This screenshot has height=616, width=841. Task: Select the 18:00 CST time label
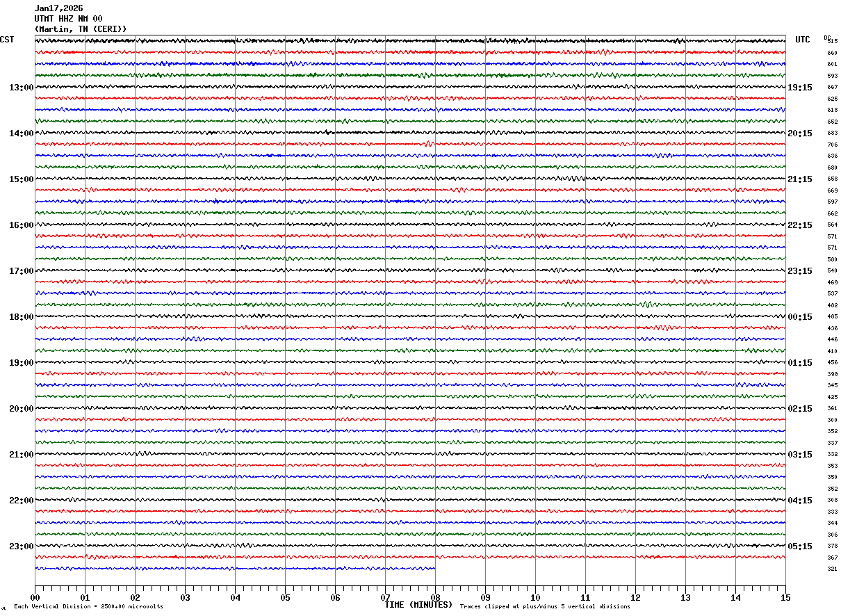click(21, 317)
